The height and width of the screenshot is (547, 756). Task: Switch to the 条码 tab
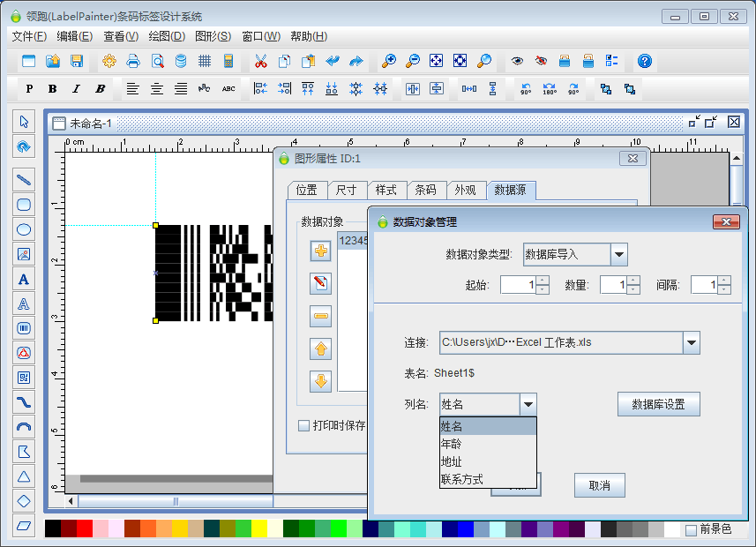coord(426,190)
